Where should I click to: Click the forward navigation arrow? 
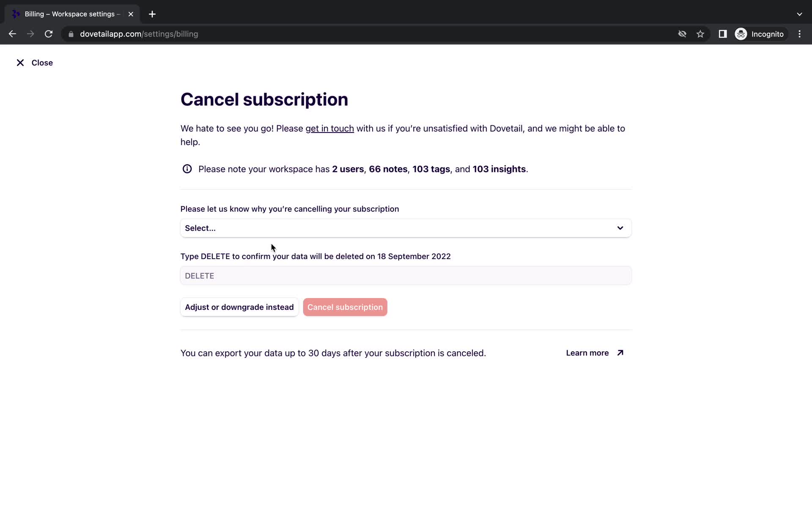(x=30, y=34)
